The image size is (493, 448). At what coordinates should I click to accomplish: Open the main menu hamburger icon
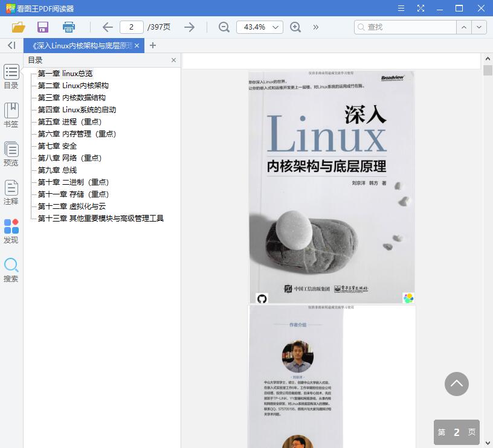click(401, 8)
